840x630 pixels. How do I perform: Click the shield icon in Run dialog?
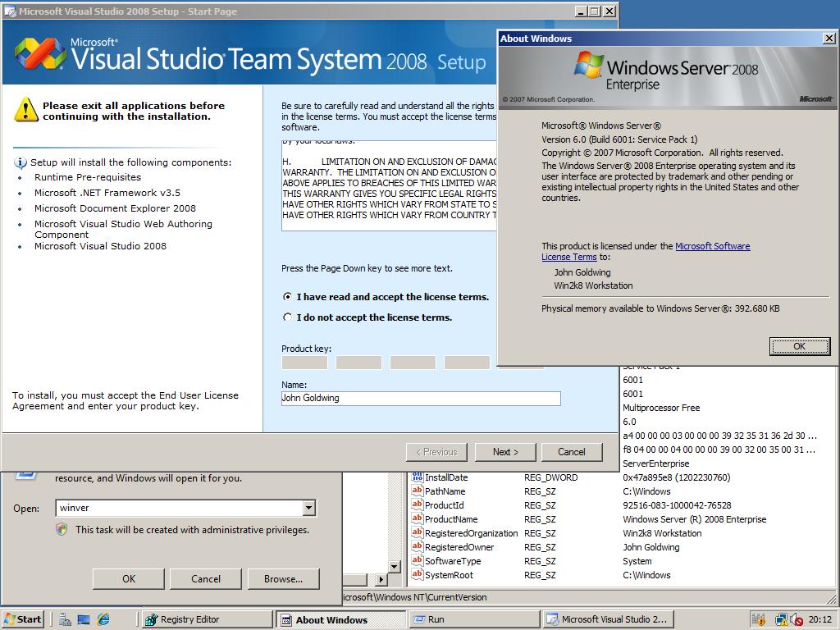62,530
